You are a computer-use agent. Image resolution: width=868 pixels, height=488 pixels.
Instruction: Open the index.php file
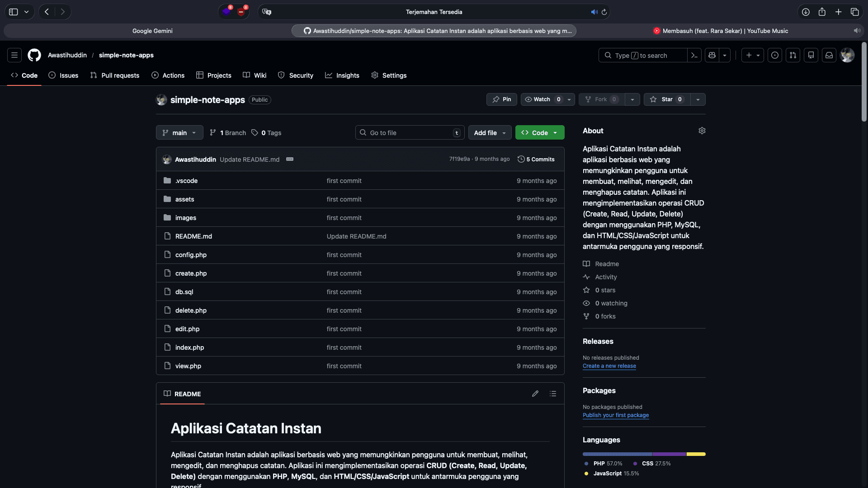tap(189, 347)
